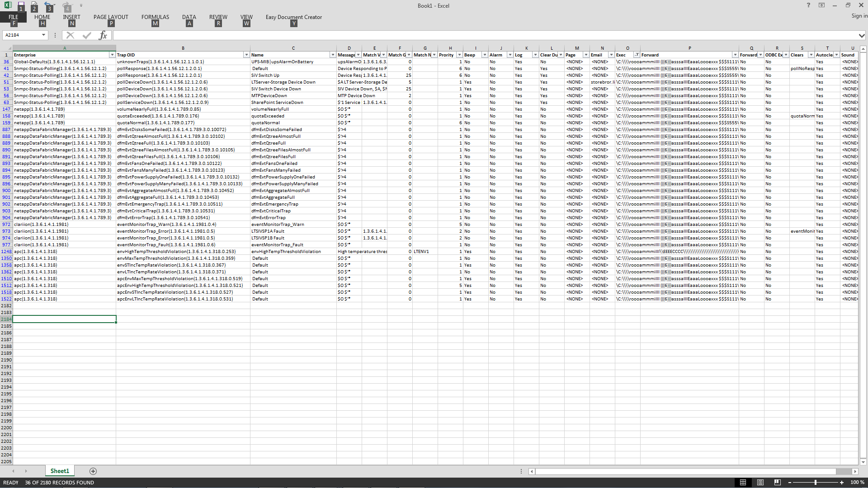Open the active Exec column filter button

pos(637,55)
